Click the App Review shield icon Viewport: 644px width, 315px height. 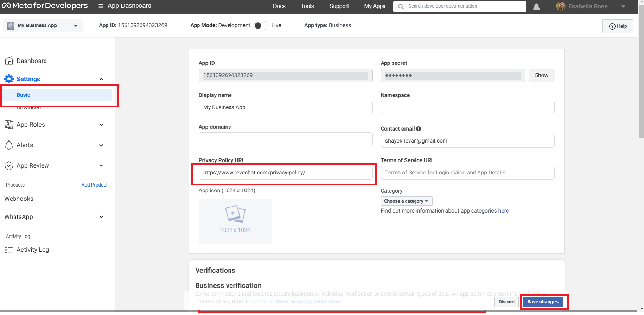pos(9,165)
